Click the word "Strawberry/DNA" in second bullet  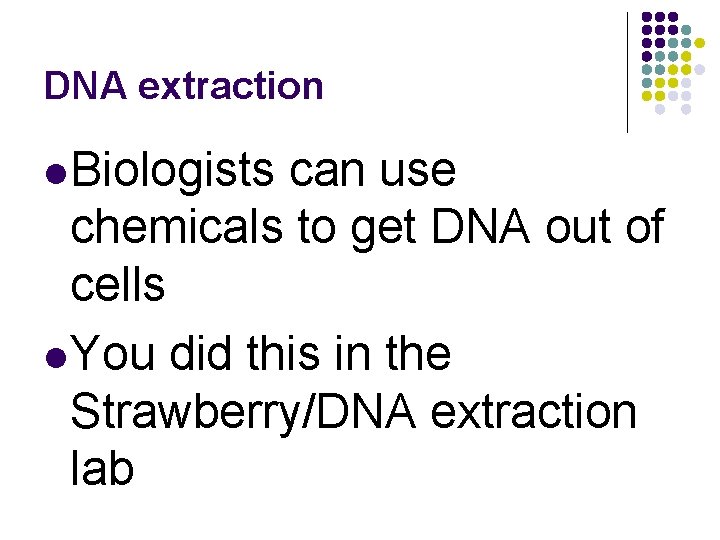click(x=243, y=411)
